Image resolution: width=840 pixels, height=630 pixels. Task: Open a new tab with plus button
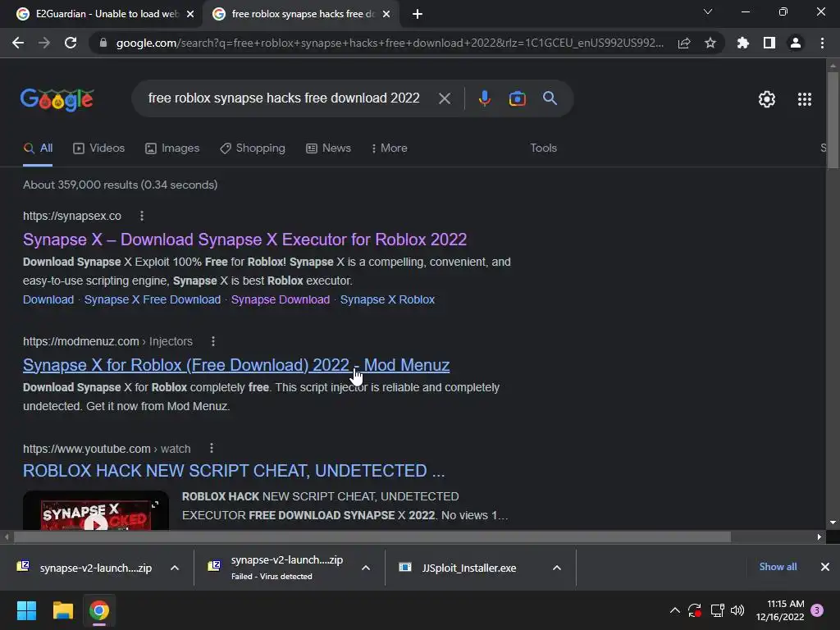click(x=418, y=14)
